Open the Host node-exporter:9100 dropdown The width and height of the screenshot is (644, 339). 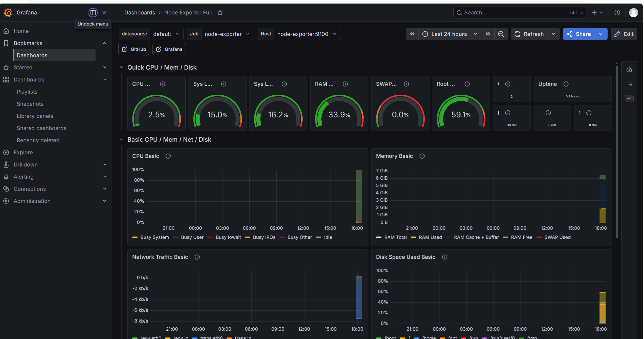pos(307,34)
